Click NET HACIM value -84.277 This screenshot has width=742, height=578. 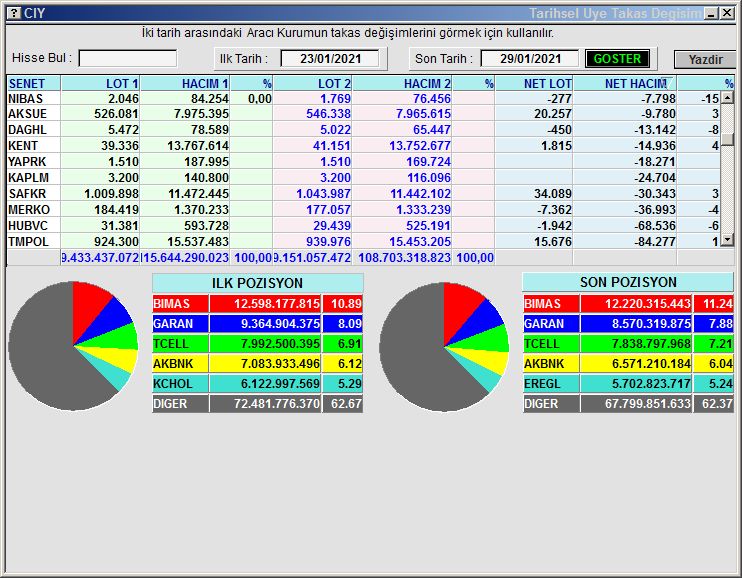654,242
